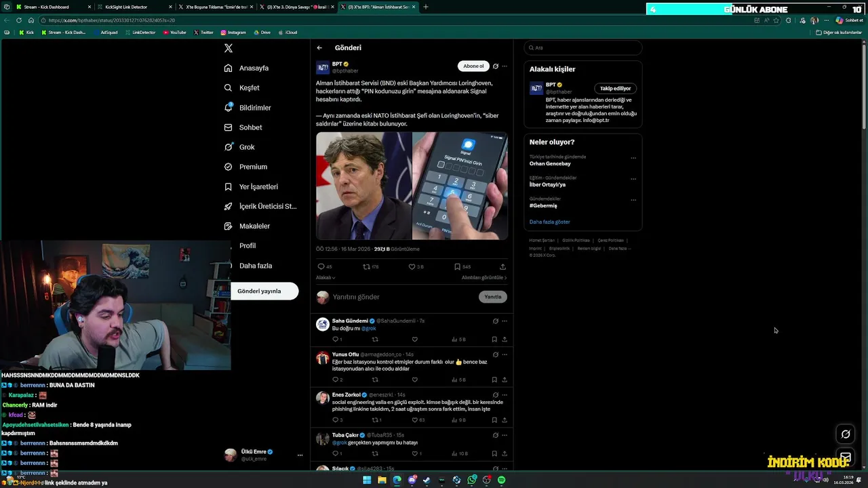Open more options on Tuba Çakır reply
Screen dimensions: 868x488
click(504, 435)
